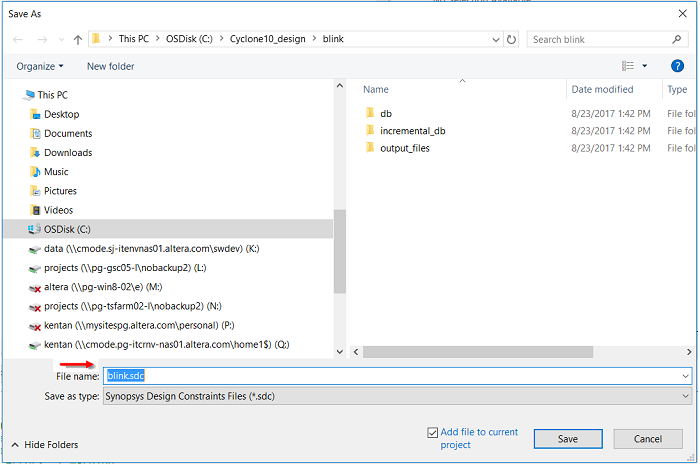Open the Organize menu
The width and height of the screenshot is (700, 466).
[40, 66]
